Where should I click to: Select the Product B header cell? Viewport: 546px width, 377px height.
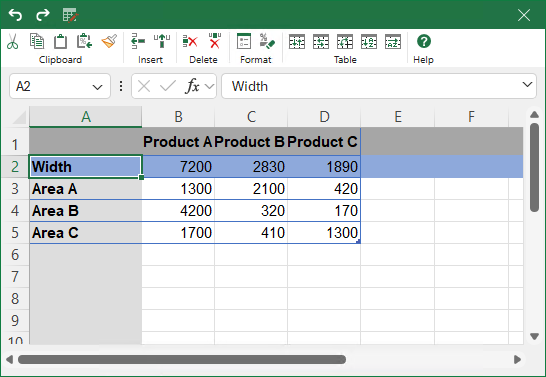tap(251, 142)
